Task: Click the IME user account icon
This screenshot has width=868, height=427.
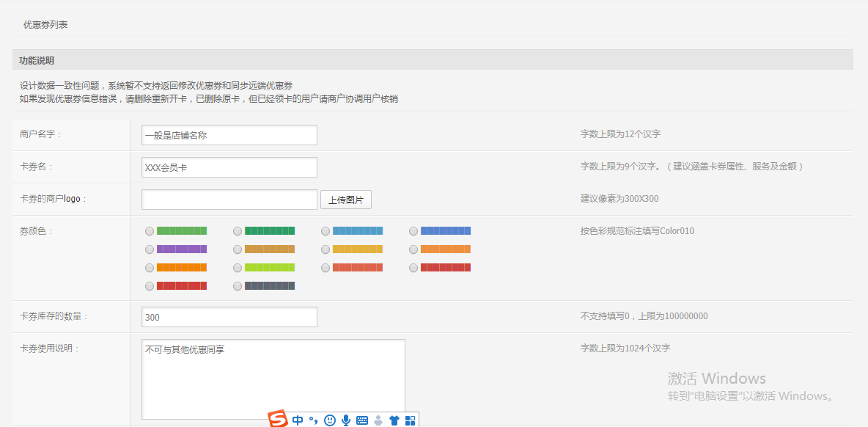Action: click(x=378, y=420)
